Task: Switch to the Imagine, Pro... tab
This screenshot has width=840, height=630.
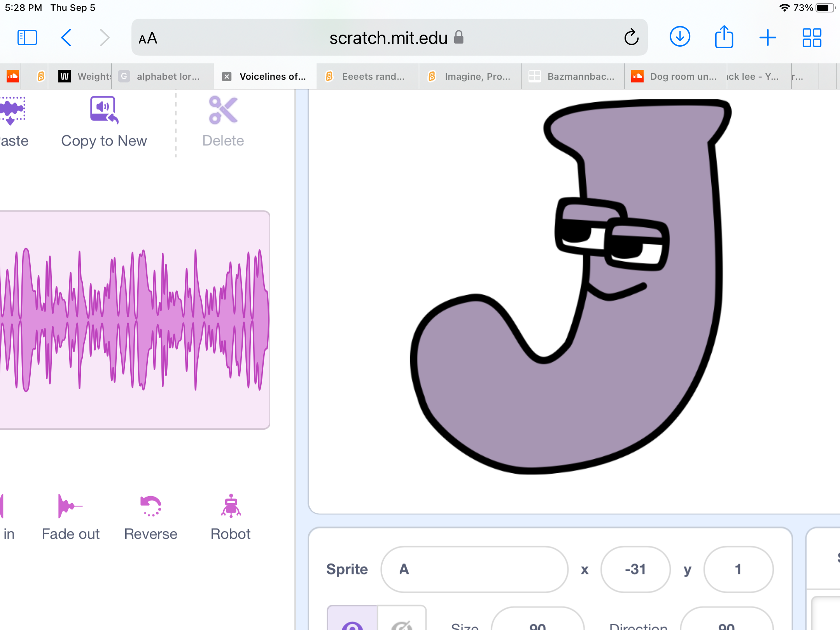Action: (471, 76)
